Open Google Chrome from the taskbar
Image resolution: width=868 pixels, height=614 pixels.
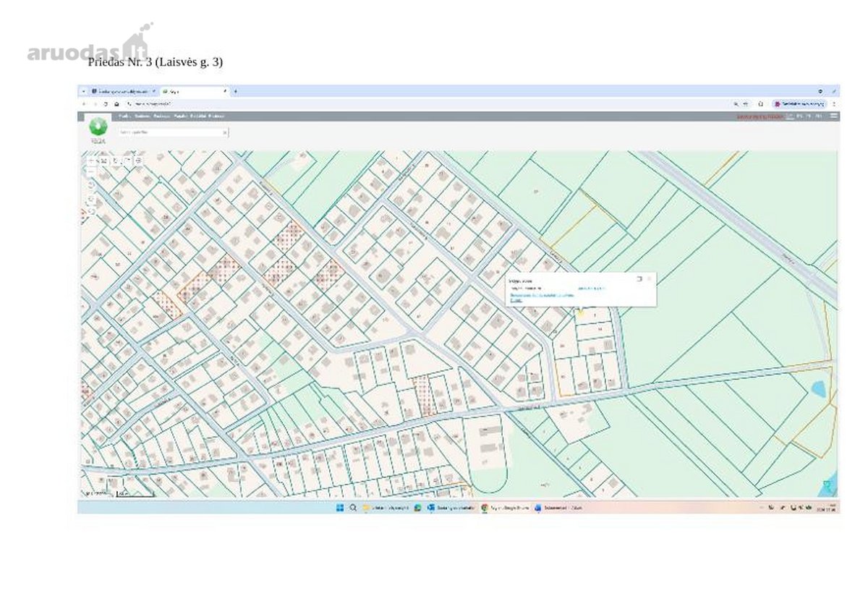tap(505, 508)
